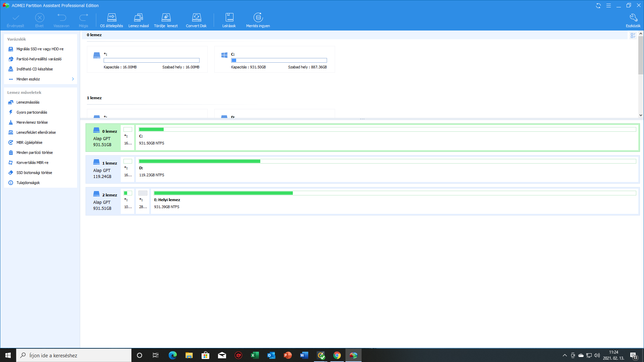The width and height of the screenshot is (644, 362).
Task: Toggle the disk list view mode icon
Action: (x=633, y=36)
